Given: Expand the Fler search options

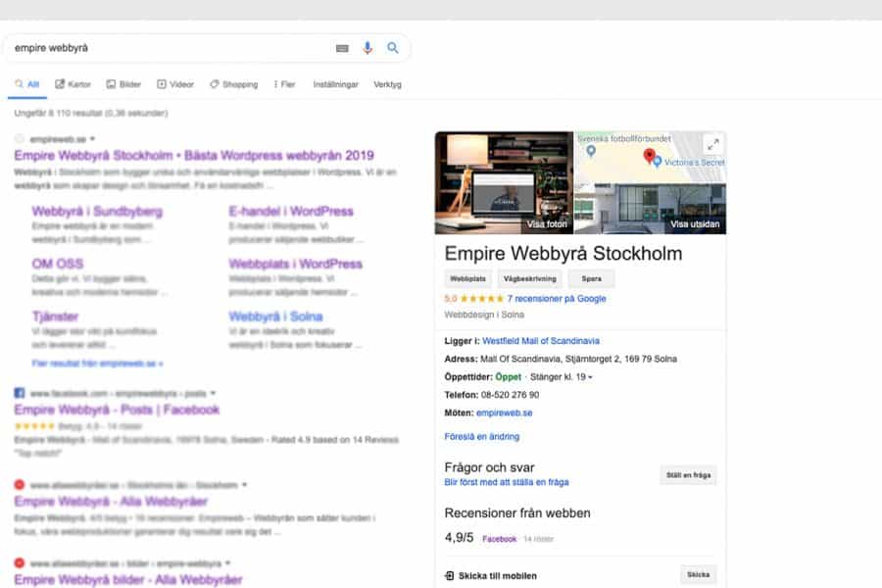Looking at the screenshot, I should click(x=284, y=84).
